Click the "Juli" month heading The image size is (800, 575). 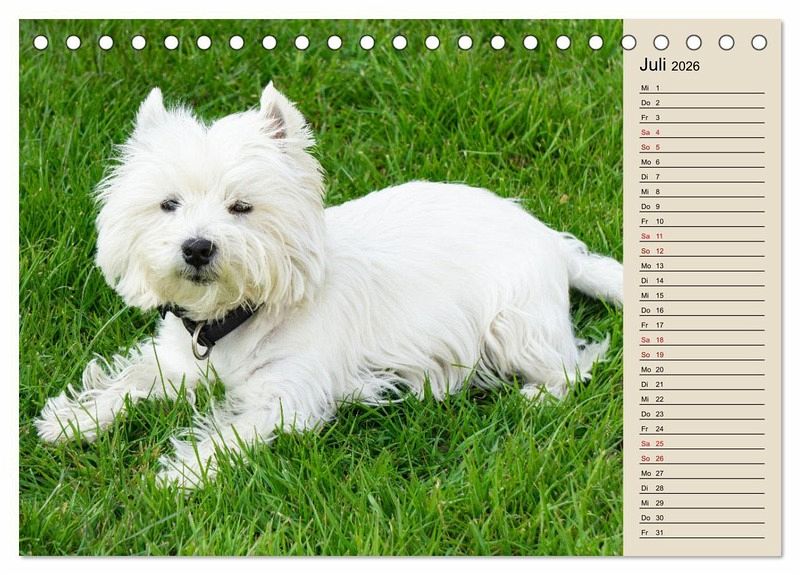pos(653,65)
